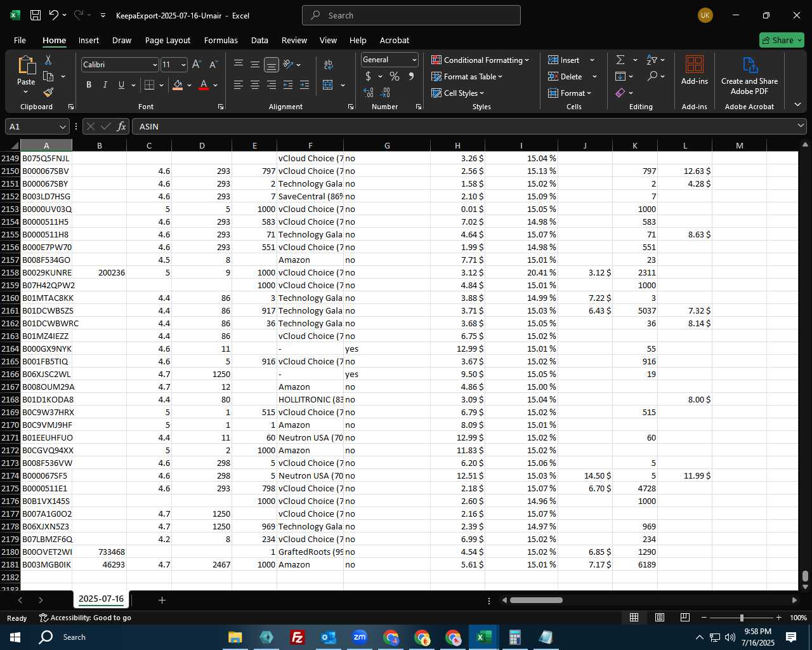Click Increase Font Size icon
Viewport: 812px width, 650px height.
[197, 65]
